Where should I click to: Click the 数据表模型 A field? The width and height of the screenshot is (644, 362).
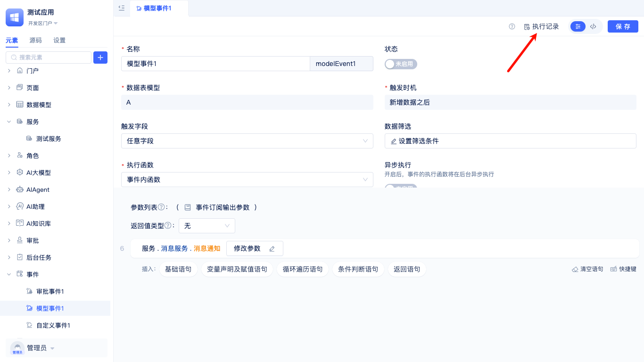pos(247,102)
